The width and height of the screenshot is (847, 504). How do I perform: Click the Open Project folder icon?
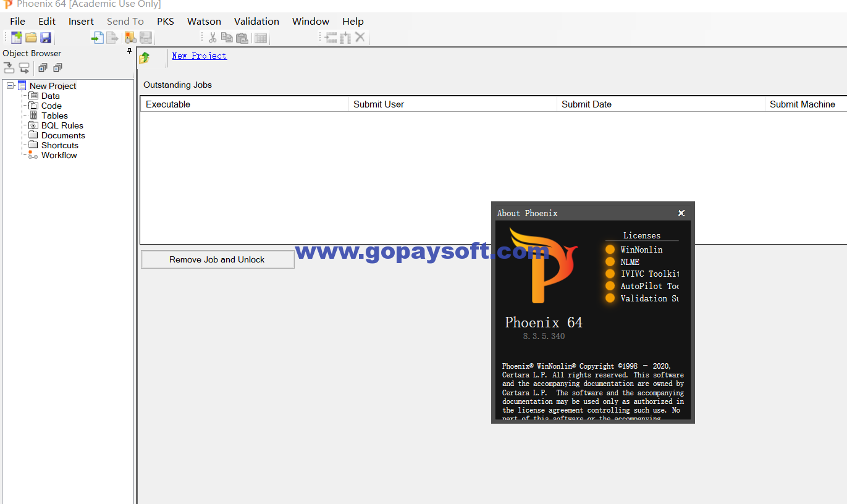[31, 38]
